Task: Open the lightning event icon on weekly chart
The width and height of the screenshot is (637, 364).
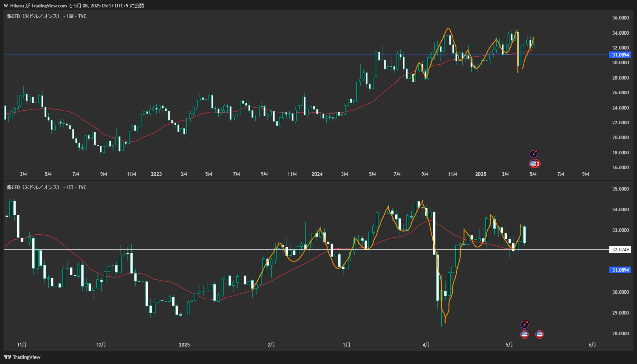Action: [533, 154]
